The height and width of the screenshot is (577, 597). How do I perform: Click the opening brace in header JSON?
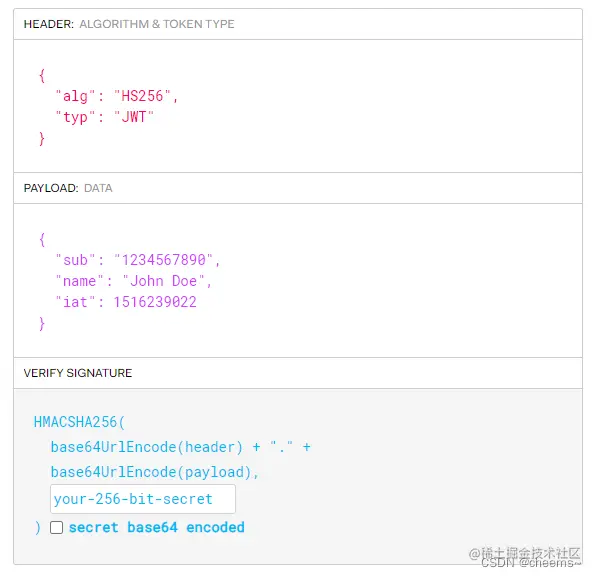pyautogui.click(x=42, y=75)
